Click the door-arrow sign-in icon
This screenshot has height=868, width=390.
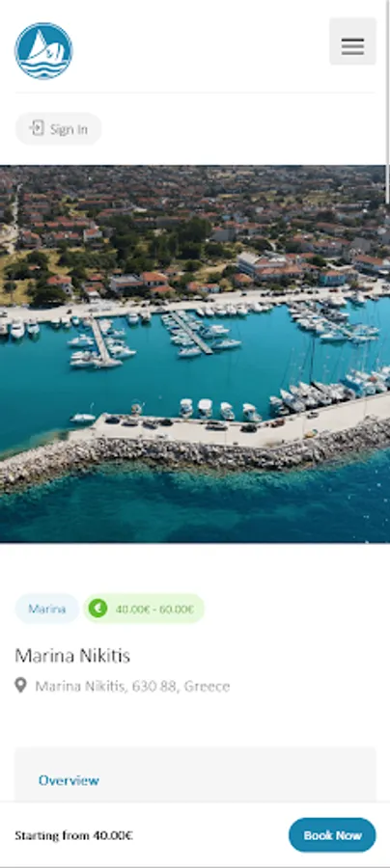[x=37, y=128]
